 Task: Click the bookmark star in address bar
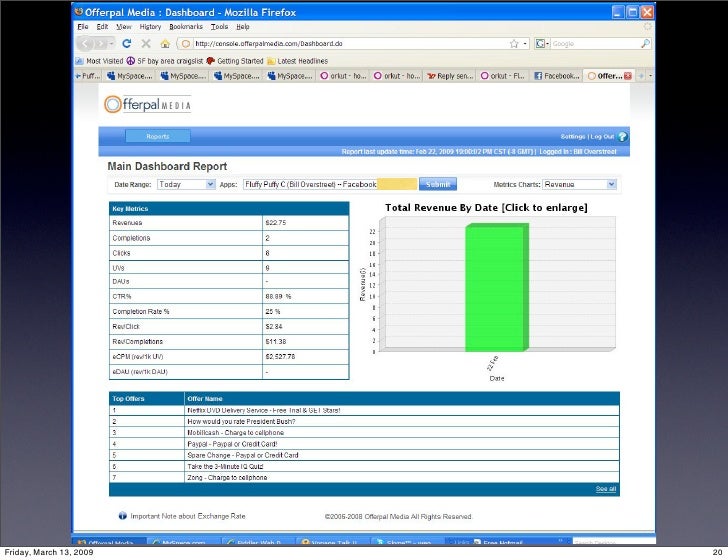click(514, 44)
